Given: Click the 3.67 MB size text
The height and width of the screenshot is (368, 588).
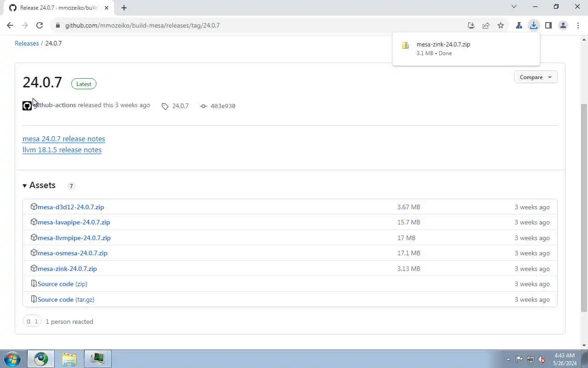Looking at the screenshot, I should 409,207.
